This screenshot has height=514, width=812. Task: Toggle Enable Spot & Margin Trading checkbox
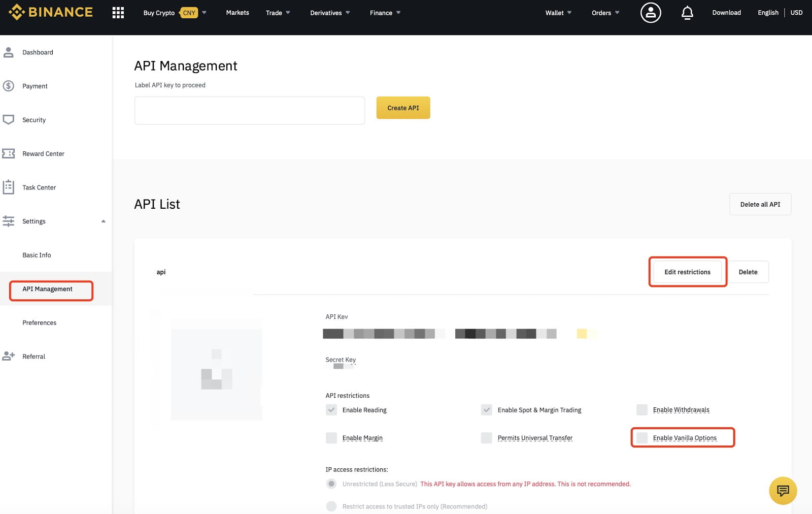(487, 410)
